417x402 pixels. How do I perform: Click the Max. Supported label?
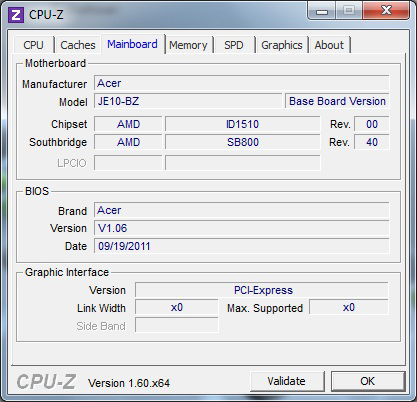(x=265, y=308)
